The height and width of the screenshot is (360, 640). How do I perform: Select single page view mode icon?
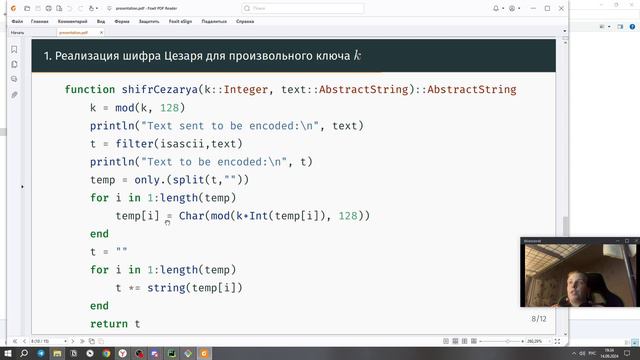click(x=446, y=341)
